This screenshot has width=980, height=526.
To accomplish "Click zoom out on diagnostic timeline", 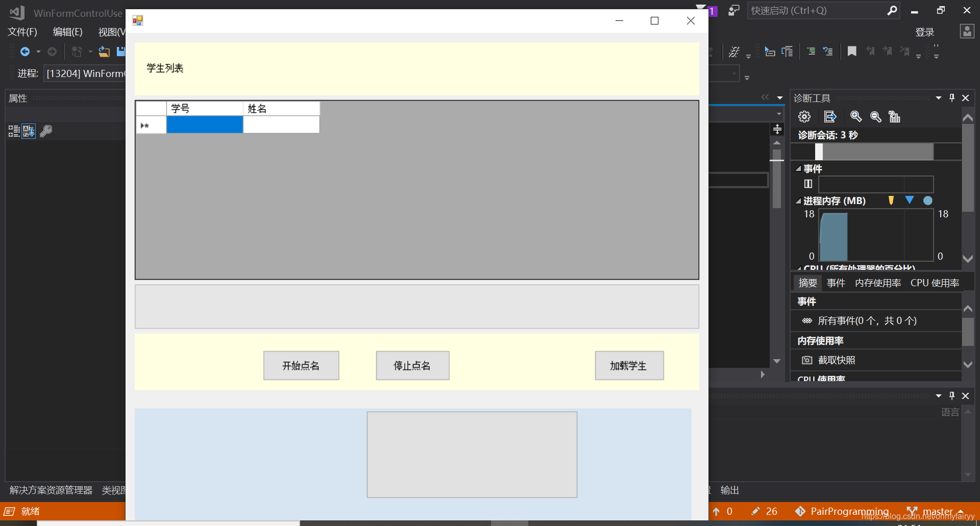I will click(x=876, y=117).
